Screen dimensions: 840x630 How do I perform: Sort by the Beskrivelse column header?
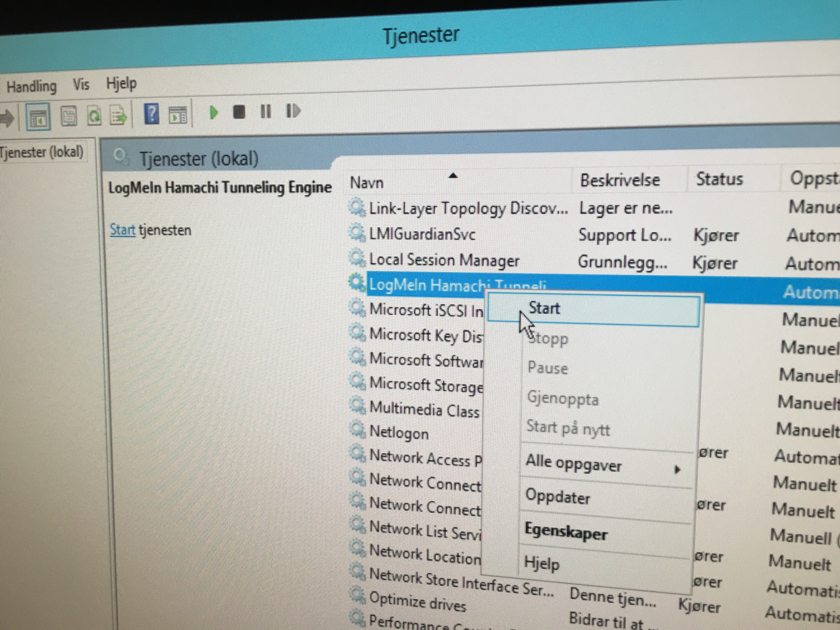pyautogui.click(x=620, y=180)
